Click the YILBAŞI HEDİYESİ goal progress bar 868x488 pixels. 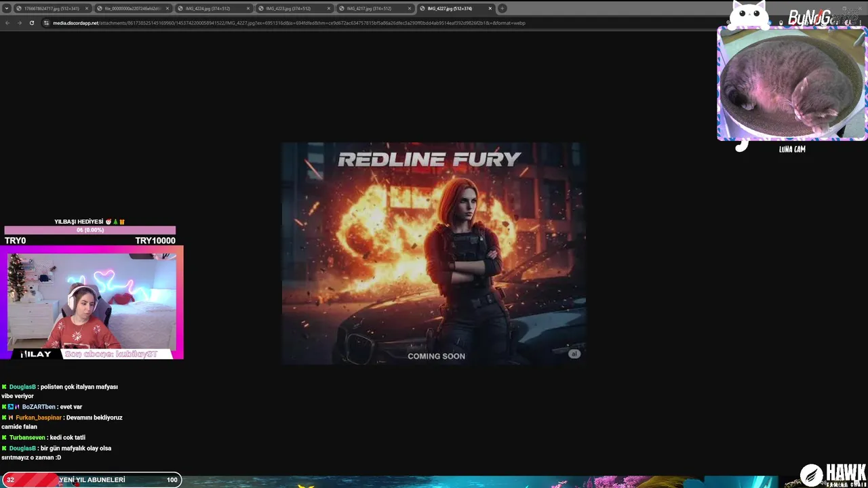pos(90,230)
